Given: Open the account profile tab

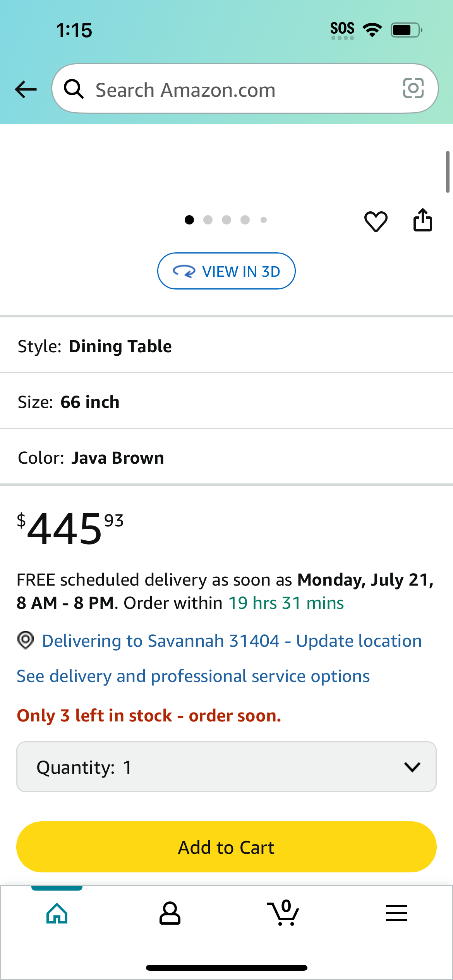Looking at the screenshot, I should 170,913.
